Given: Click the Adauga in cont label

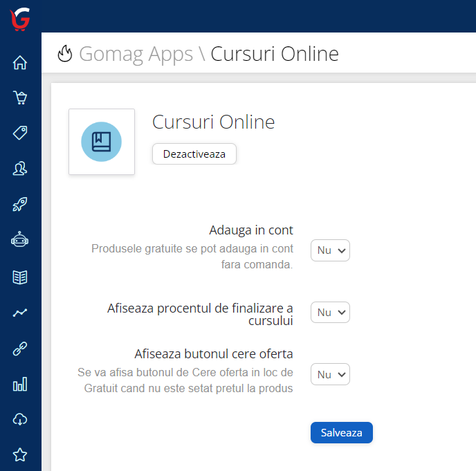Looking at the screenshot, I should [251, 230].
